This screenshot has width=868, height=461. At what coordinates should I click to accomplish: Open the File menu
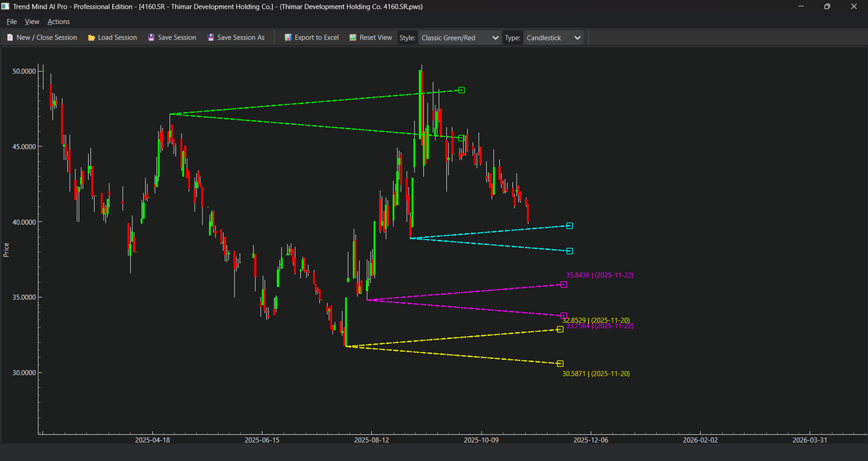12,22
